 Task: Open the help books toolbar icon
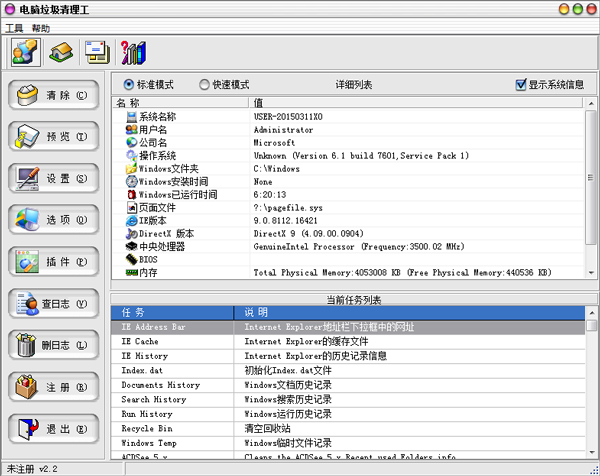coord(133,52)
